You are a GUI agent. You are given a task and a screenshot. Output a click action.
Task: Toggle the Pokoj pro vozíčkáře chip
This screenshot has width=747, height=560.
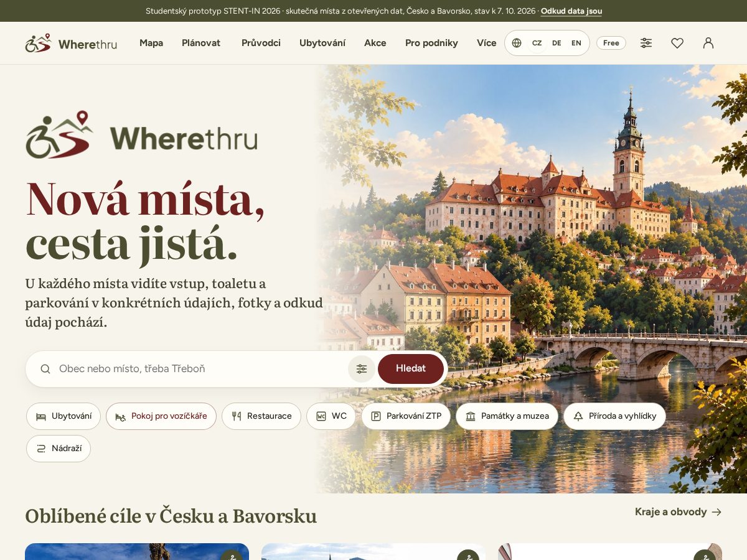161,416
